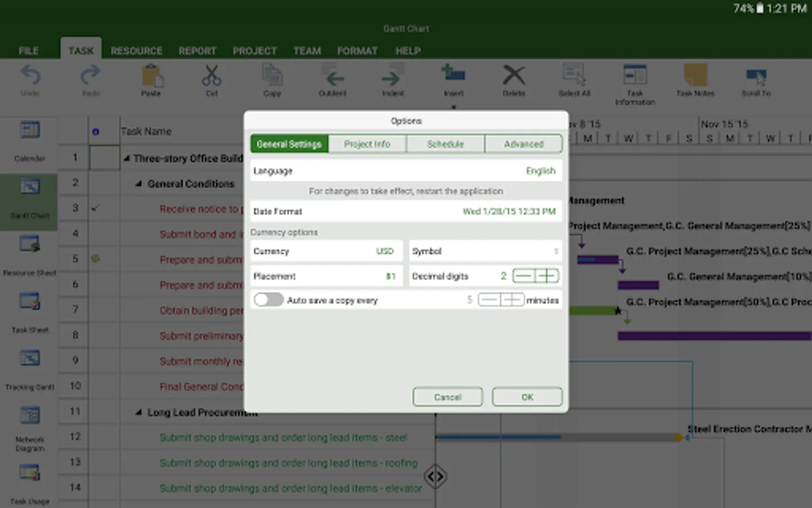
Task: Click the Cut scissors icon
Action: (211, 76)
